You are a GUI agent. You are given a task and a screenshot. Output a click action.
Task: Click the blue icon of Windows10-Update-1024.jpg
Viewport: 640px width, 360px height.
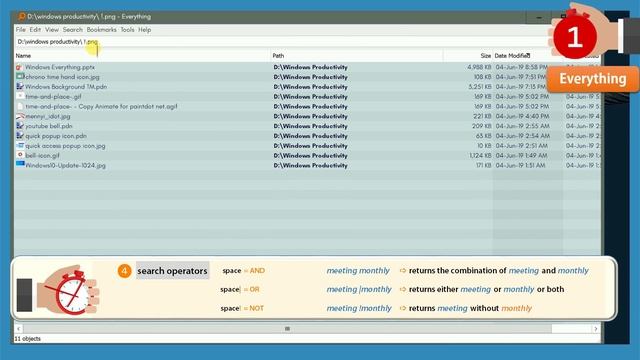pos(20,164)
